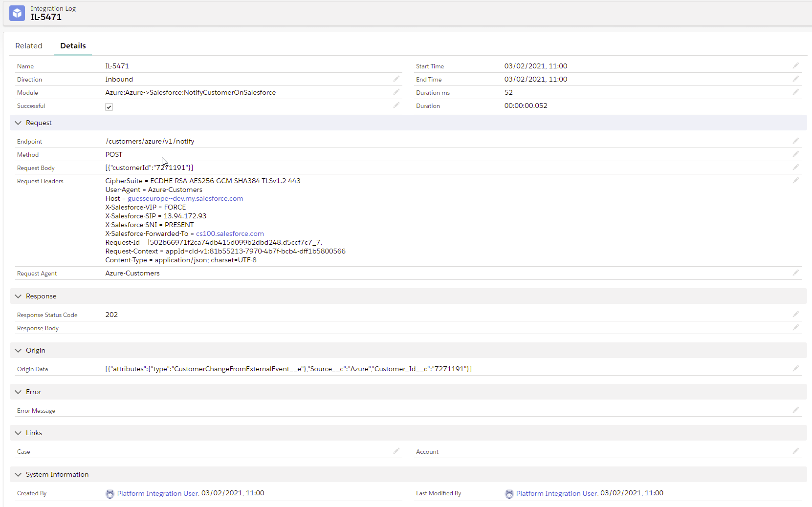Collapse the Error section
The image size is (812, 507).
tap(18, 392)
